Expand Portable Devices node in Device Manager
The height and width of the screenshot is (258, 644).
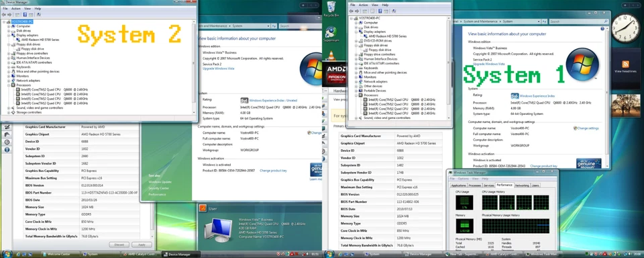coord(356,91)
